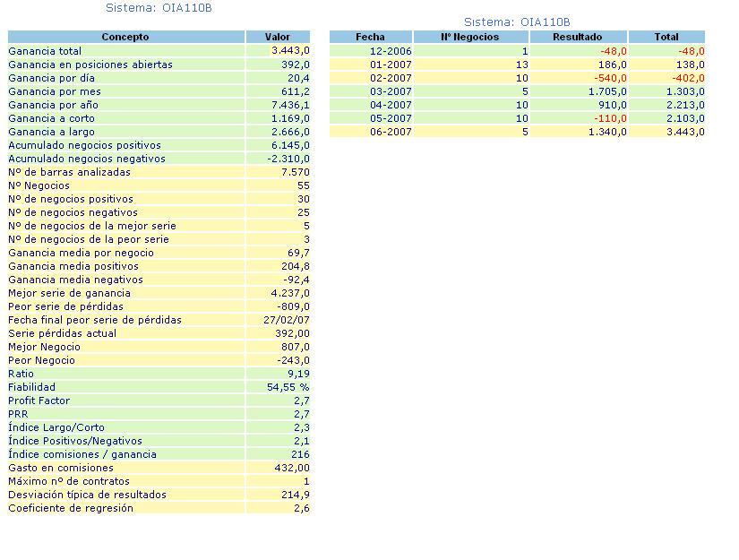Select the Coeficiente de regresión row
Screen dimensions: 739x560
pyautogui.click(x=70, y=508)
